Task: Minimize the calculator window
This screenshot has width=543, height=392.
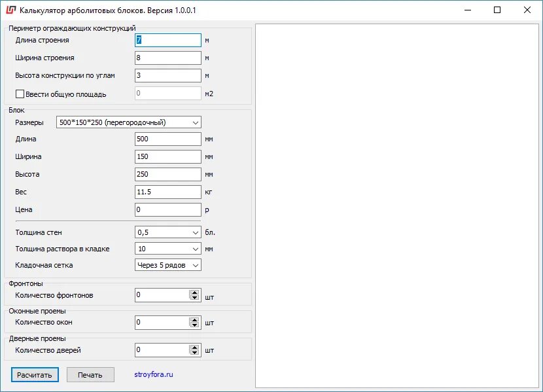Action: [x=468, y=10]
